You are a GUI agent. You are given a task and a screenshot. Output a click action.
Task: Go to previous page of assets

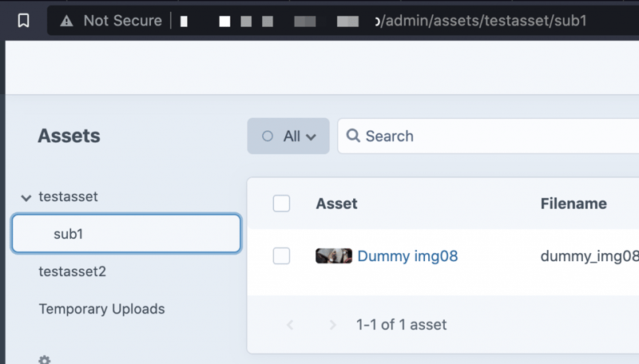(290, 325)
